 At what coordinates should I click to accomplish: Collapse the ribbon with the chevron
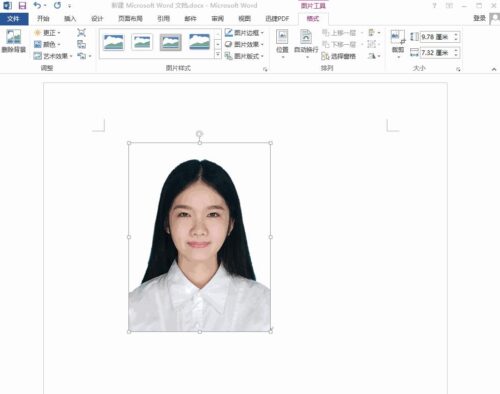(x=494, y=69)
